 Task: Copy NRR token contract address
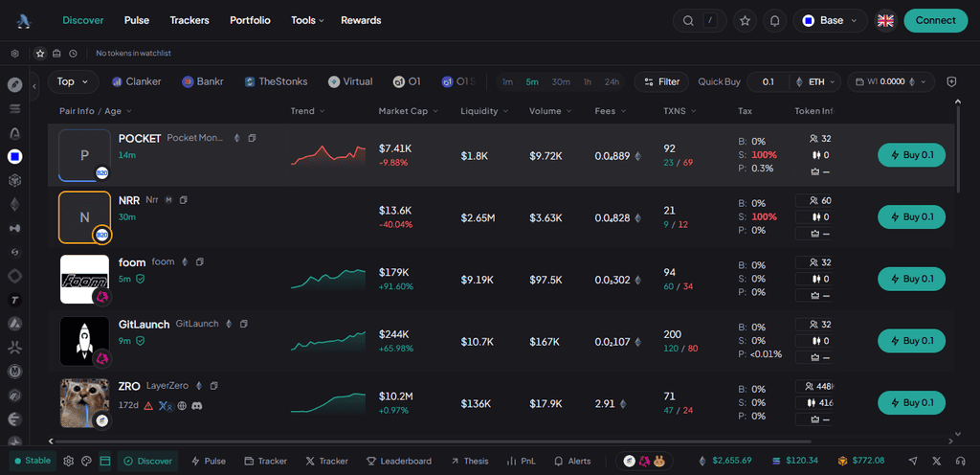click(x=183, y=200)
